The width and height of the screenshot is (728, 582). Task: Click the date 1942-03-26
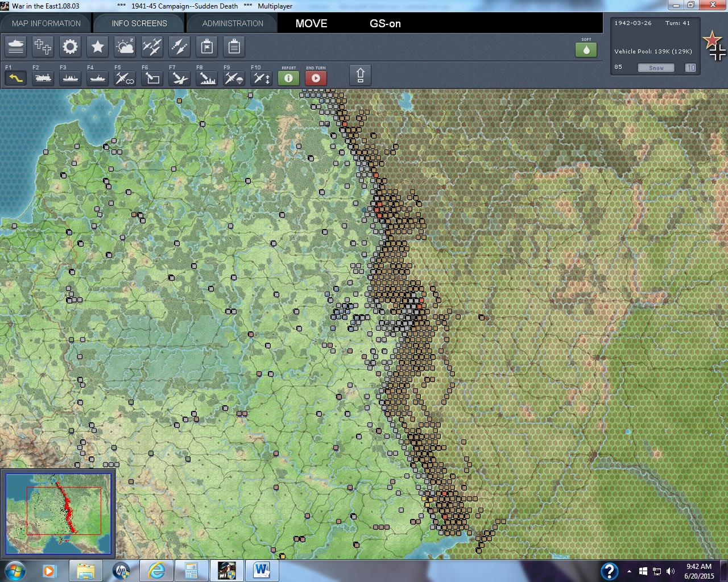[633, 23]
